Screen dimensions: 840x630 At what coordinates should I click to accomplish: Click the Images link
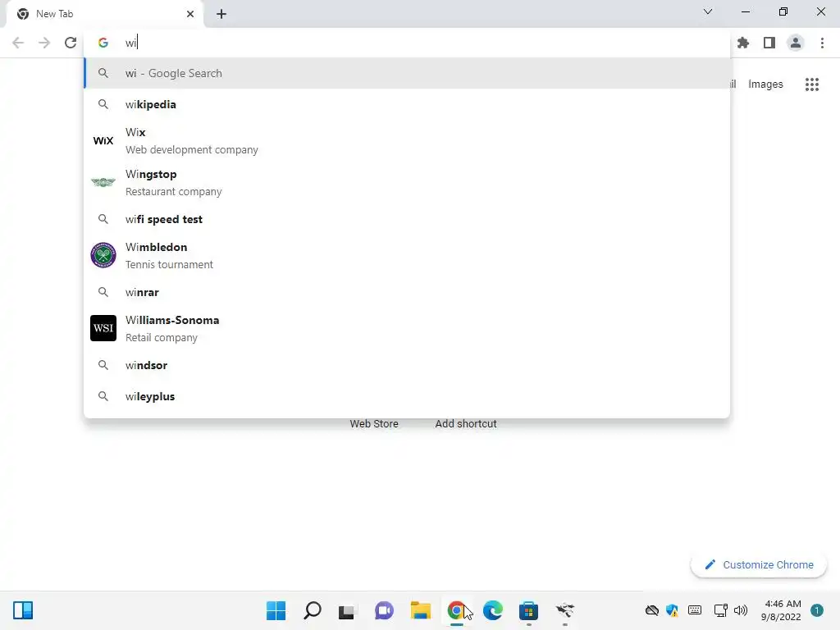coord(765,84)
